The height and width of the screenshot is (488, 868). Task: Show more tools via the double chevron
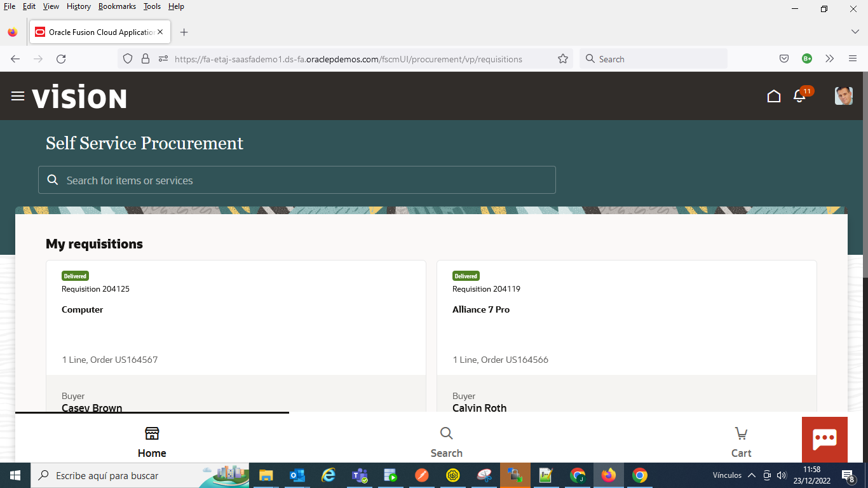click(x=829, y=59)
